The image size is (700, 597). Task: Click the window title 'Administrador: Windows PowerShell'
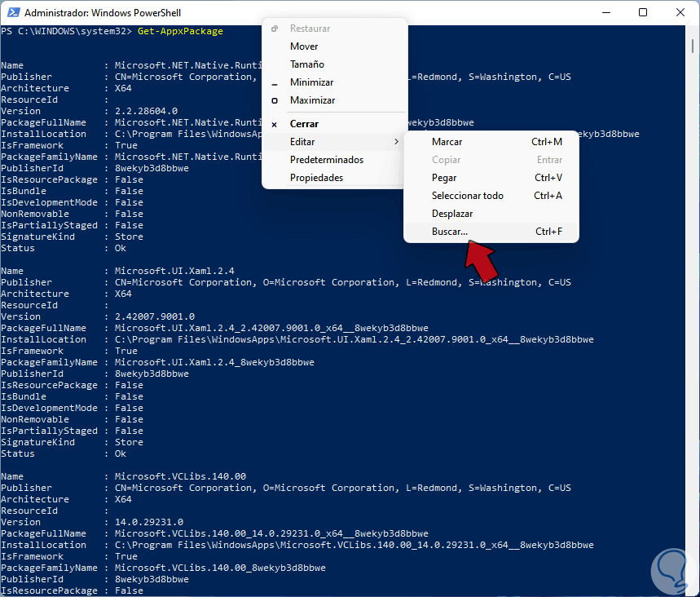point(103,13)
